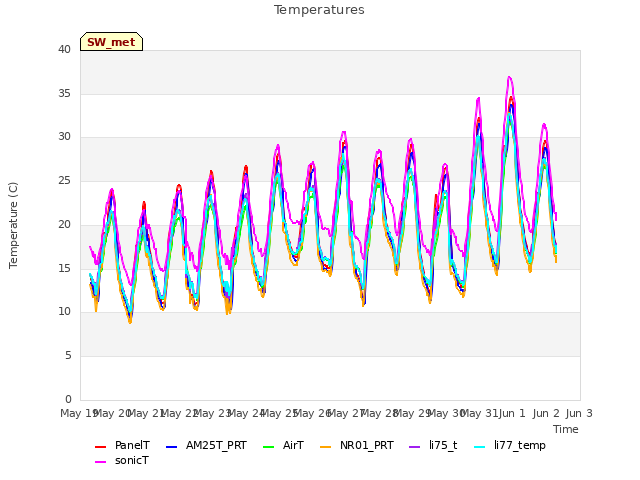Image resolution: width=640 pixels, height=480 pixels.
Task: Click the 35 y-axis tick label
Action: [x=64, y=93]
